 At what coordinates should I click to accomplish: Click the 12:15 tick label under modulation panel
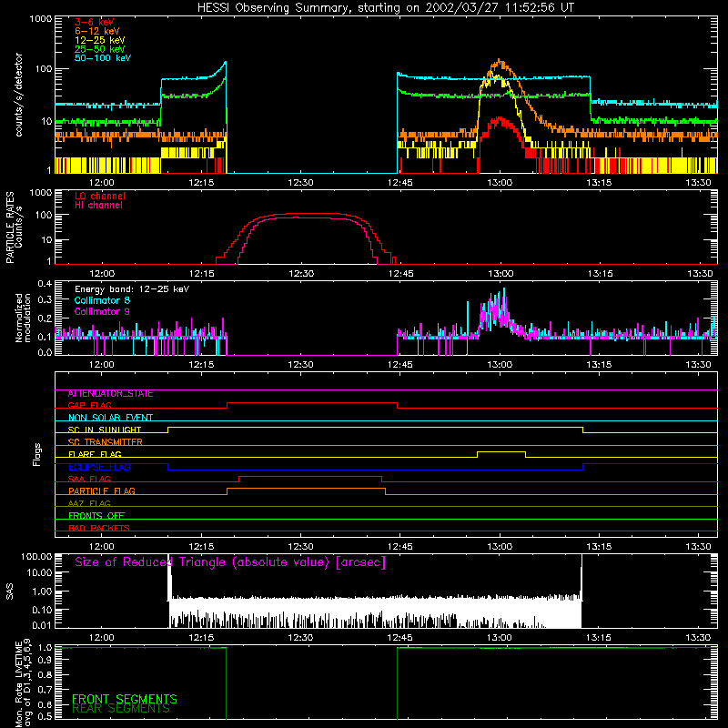[201, 365]
